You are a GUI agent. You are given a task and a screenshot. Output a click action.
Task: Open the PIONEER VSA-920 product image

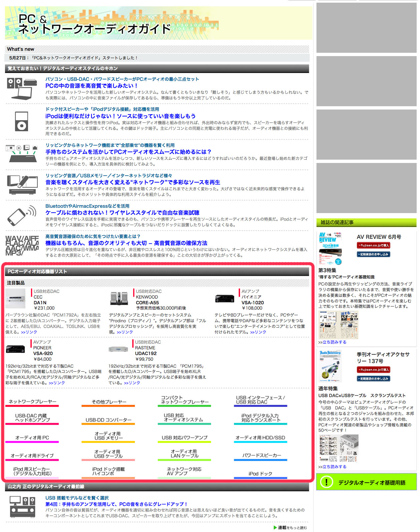pos(15,349)
